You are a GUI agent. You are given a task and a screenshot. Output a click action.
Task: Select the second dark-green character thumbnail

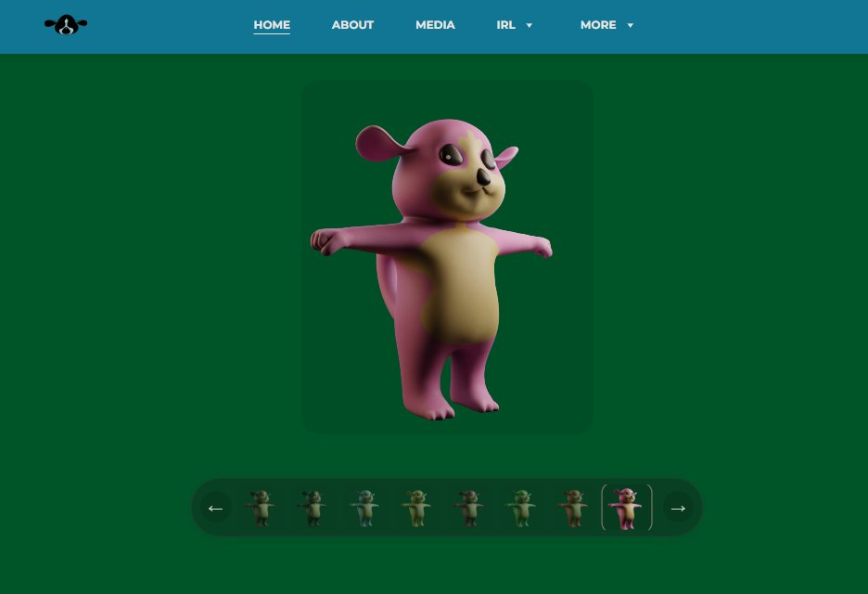(x=313, y=508)
